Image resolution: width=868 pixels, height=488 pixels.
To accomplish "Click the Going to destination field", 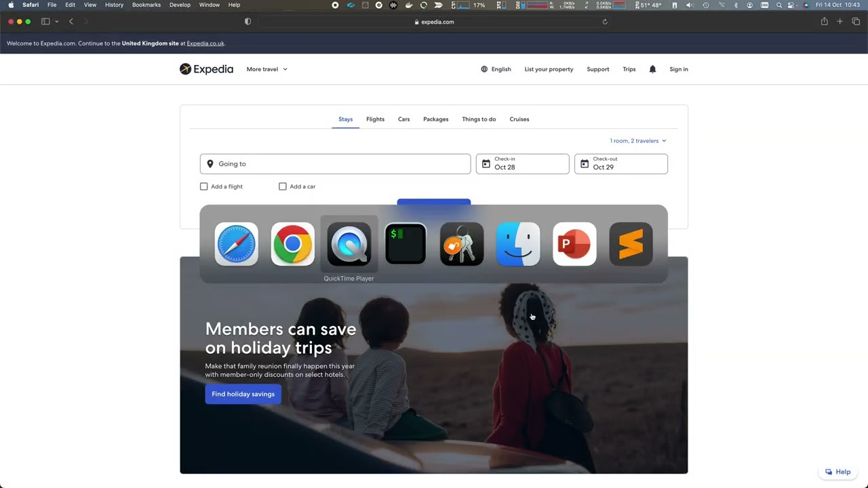I will point(335,164).
